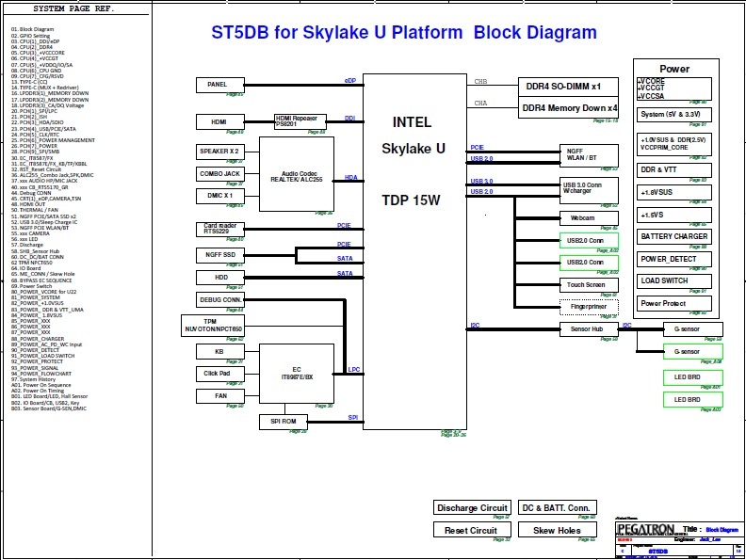
Task: Click the BATTERY CHARGER block
Action: point(674,237)
